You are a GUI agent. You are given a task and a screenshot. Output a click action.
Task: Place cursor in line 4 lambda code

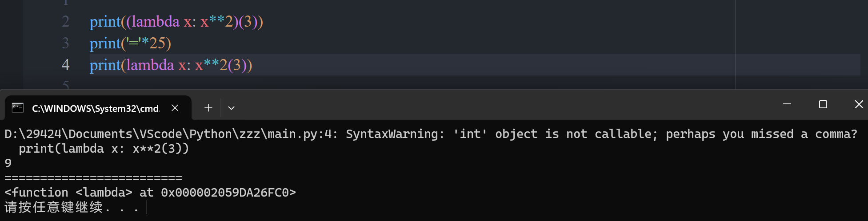[171, 65]
